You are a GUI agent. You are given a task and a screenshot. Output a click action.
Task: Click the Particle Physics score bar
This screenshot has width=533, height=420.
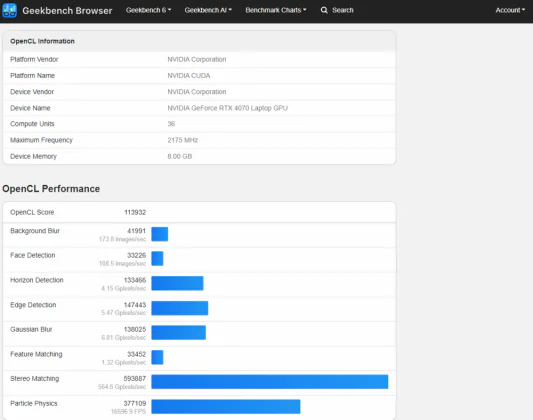(x=226, y=406)
